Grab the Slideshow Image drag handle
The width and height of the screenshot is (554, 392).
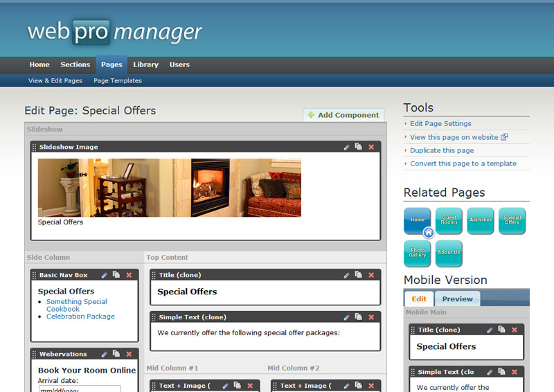(34, 147)
